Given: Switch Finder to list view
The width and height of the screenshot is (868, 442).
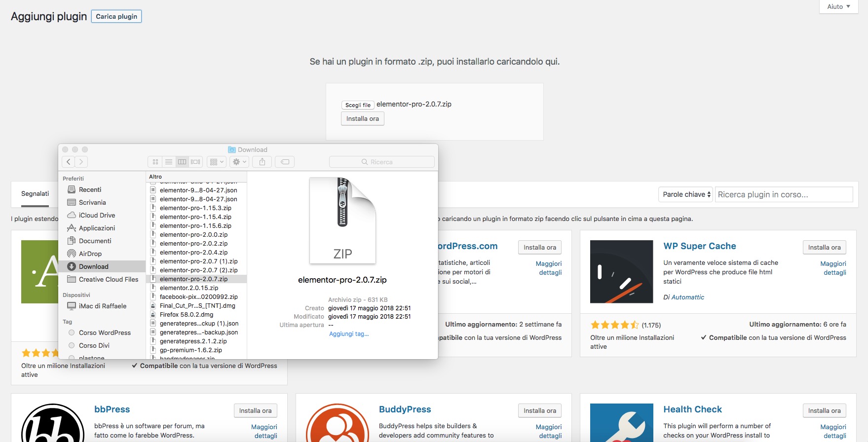Looking at the screenshot, I should (x=169, y=162).
